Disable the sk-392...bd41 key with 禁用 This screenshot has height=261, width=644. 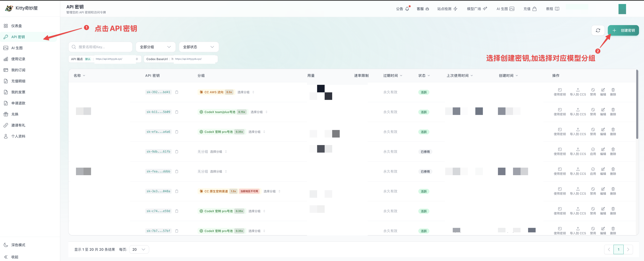[x=593, y=92]
